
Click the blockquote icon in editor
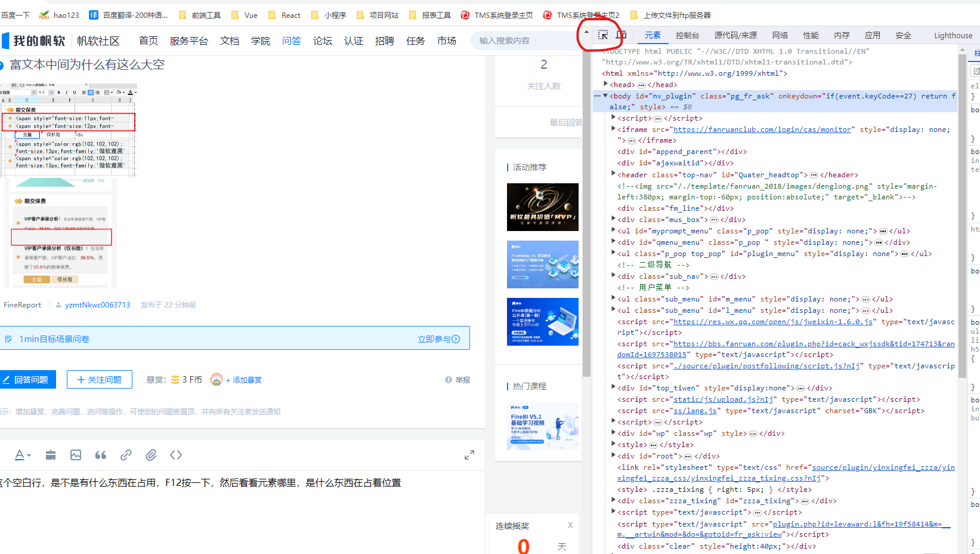tap(101, 455)
